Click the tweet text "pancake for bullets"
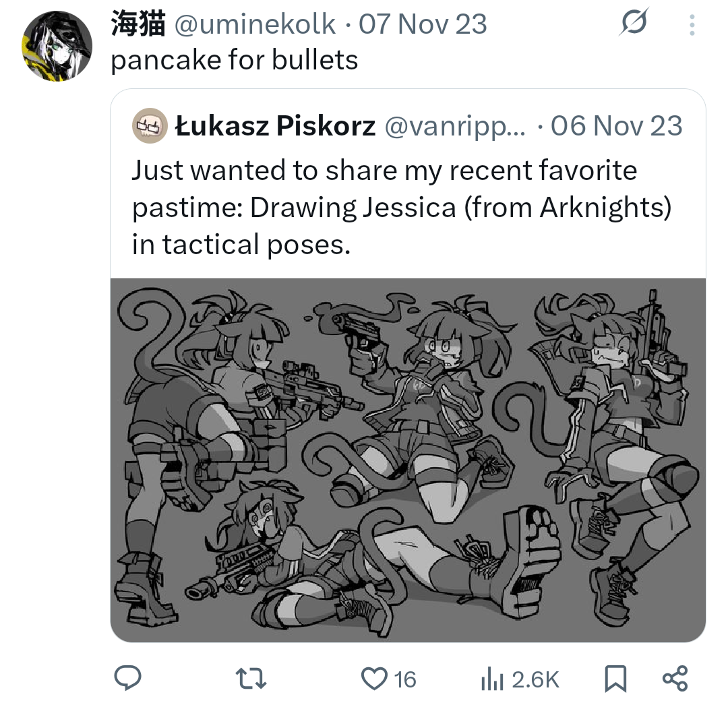 (x=234, y=61)
